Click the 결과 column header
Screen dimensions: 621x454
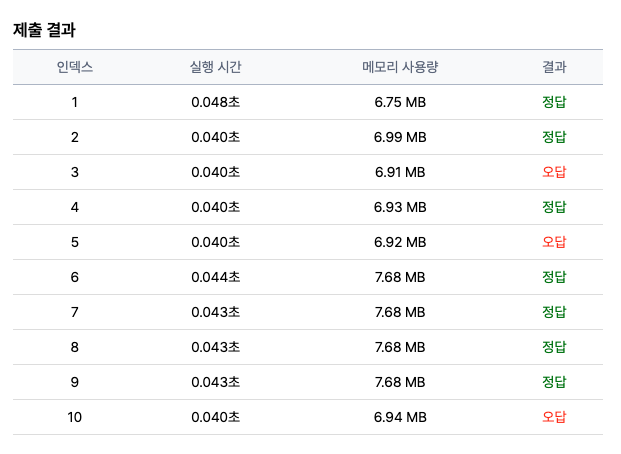coord(554,67)
